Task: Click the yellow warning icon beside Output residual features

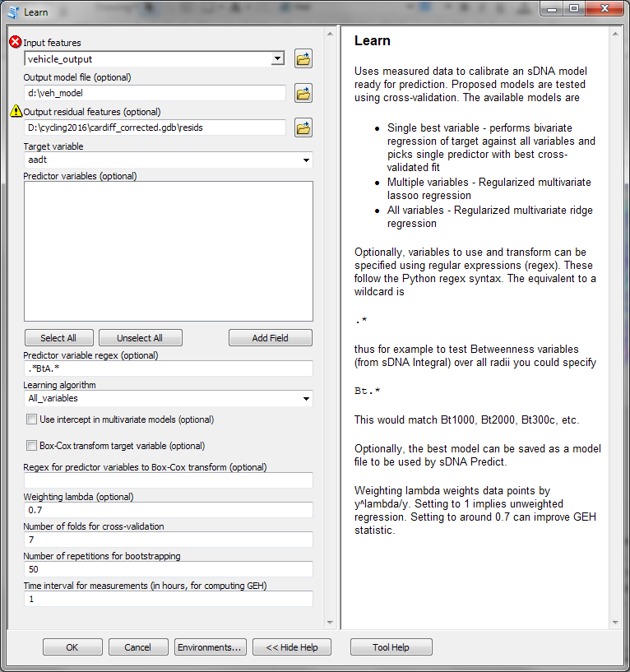Action: [x=16, y=111]
